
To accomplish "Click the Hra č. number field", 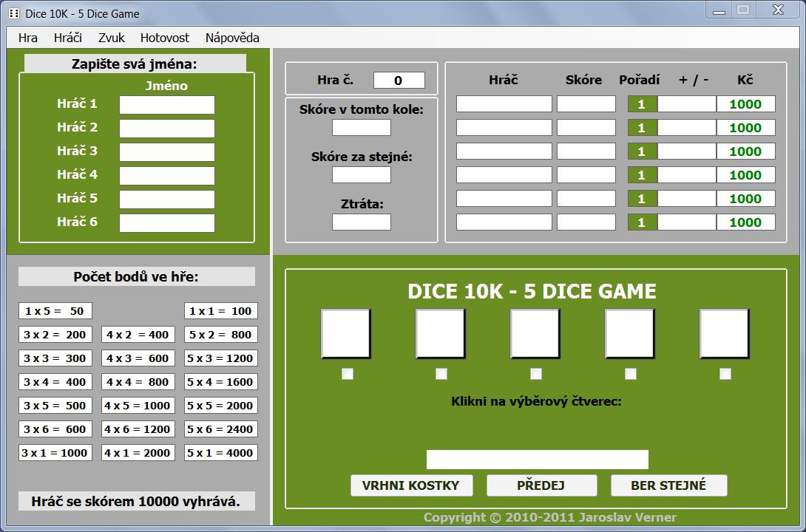I will (399, 81).
